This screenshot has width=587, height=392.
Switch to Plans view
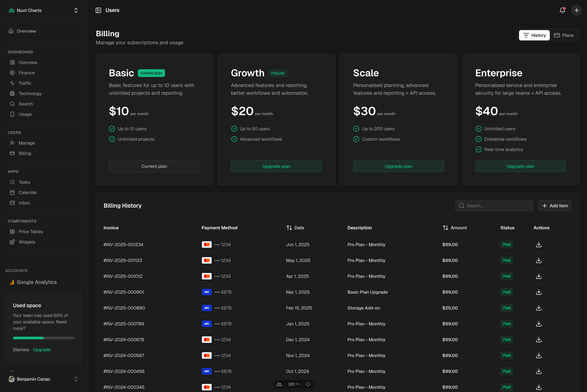(564, 35)
